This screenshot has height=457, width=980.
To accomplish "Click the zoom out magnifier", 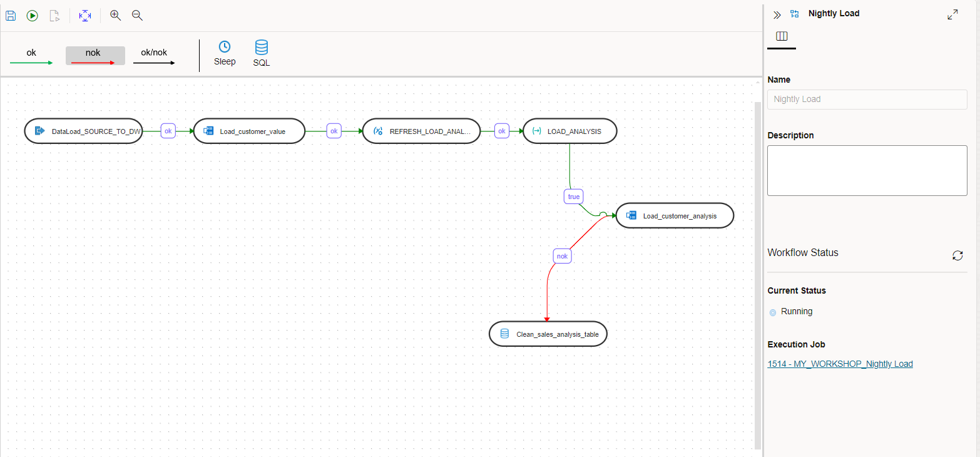I will coord(138,16).
